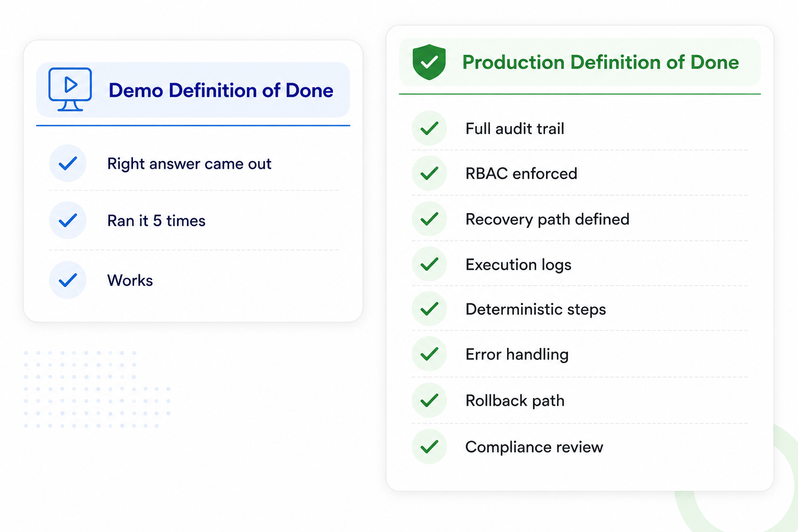Click the Full audit trail text
Image resolution: width=798 pixels, height=532 pixels.
coord(515,128)
